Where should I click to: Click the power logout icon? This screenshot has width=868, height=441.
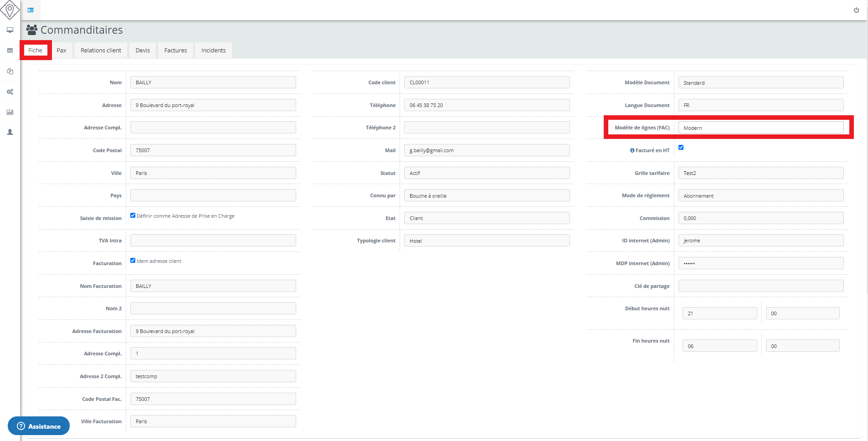pos(856,10)
